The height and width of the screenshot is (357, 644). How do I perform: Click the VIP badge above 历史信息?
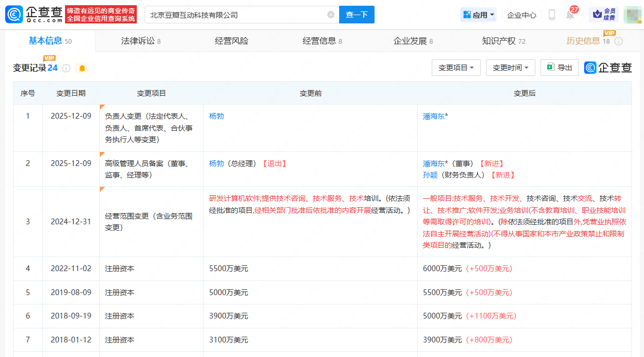(609, 33)
